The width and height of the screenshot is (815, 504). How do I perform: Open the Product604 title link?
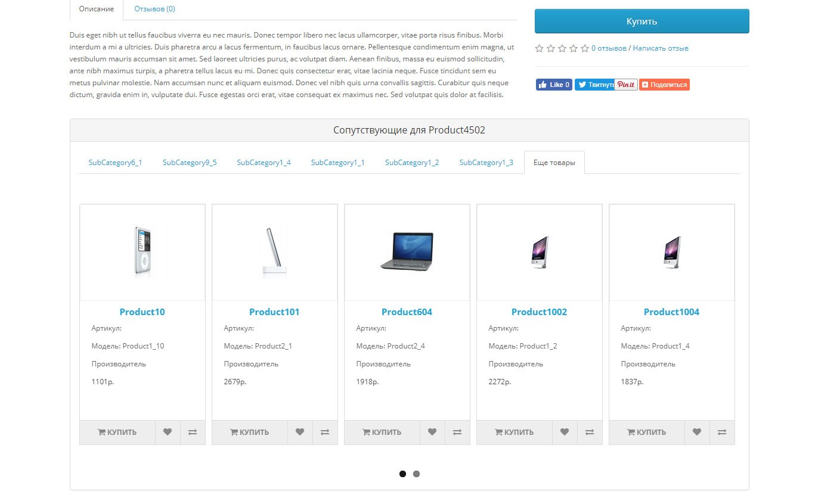click(x=407, y=312)
